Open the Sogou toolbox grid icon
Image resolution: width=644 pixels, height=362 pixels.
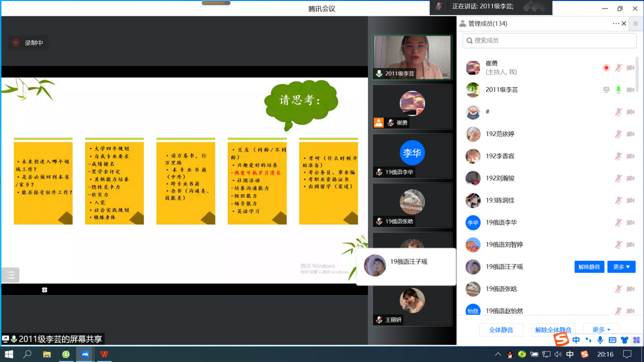coord(636,340)
